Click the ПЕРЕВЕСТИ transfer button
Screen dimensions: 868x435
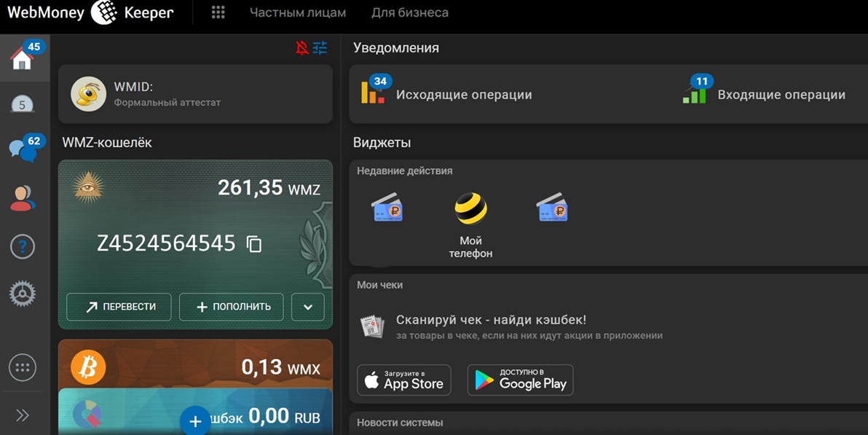[119, 307]
